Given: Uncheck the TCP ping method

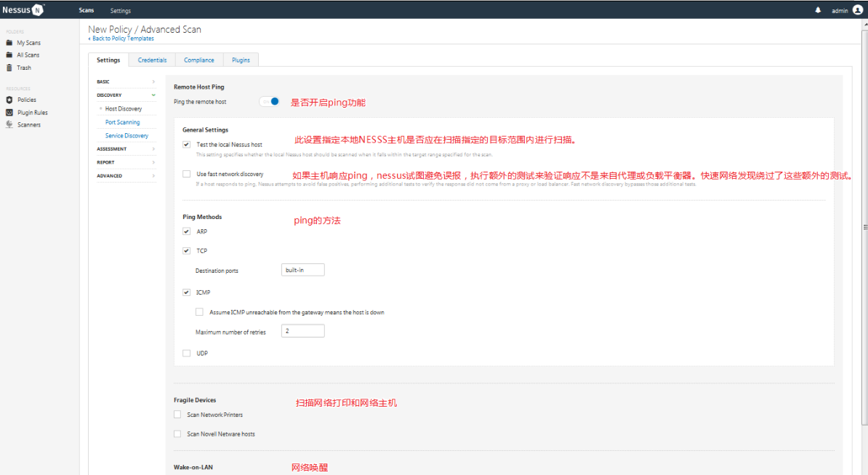Looking at the screenshot, I should pos(187,251).
